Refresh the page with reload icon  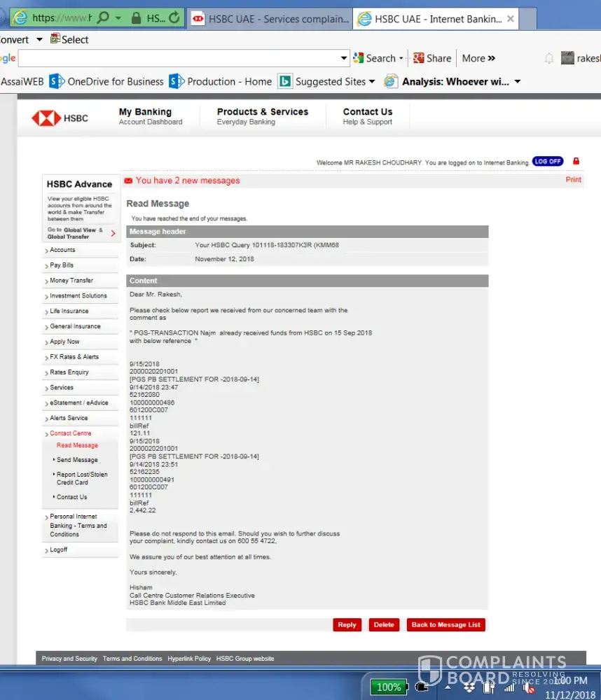pos(174,18)
